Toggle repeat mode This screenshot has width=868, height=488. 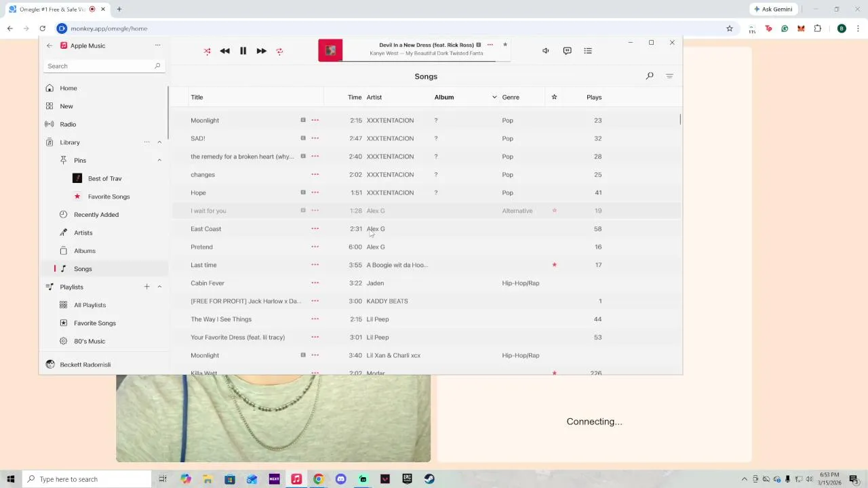(279, 51)
